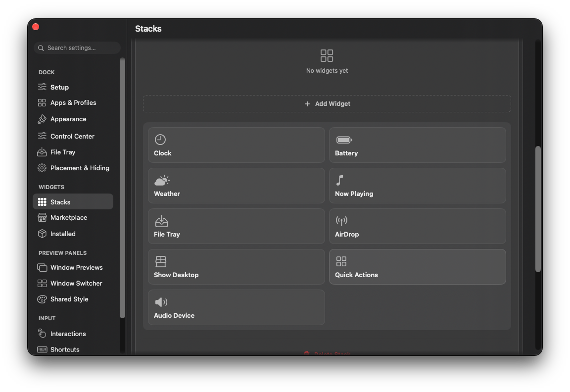Pick the AirDrop widget icon
The image size is (570, 392).
pyautogui.click(x=341, y=221)
